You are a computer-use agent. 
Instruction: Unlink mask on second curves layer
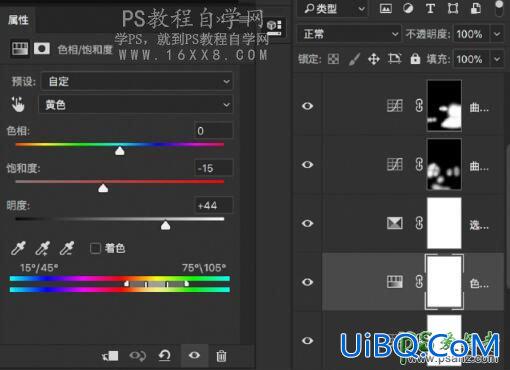[x=419, y=165]
